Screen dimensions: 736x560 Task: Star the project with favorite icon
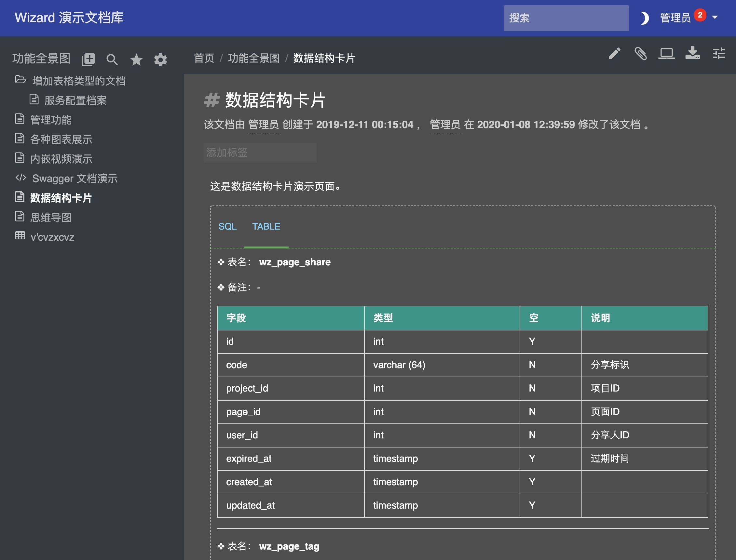pyautogui.click(x=136, y=60)
